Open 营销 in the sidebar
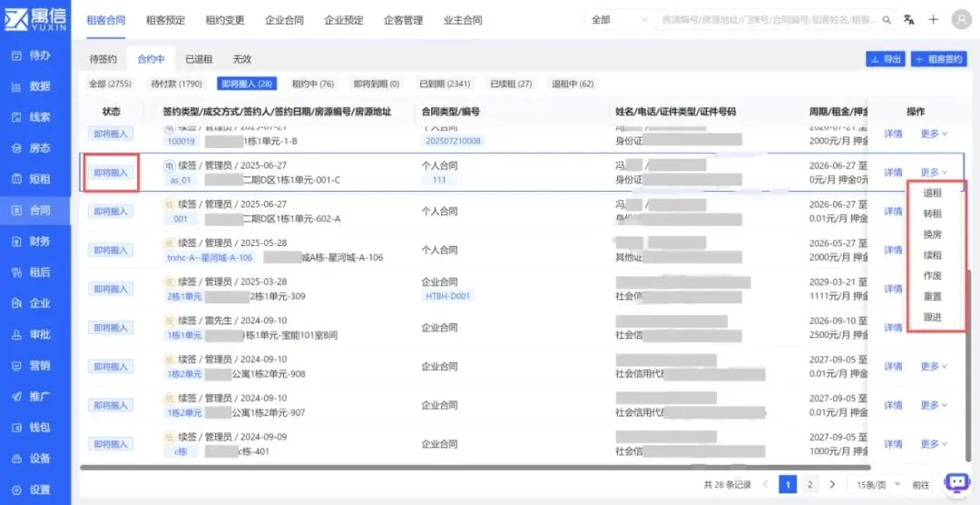The width and height of the screenshot is (980, 505). 31,365
